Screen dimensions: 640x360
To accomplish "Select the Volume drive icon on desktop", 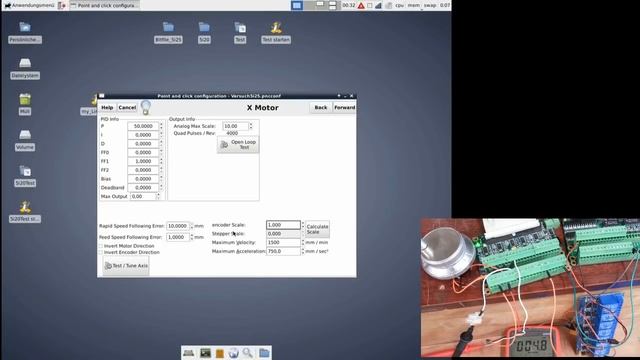I will click(25, 134).
